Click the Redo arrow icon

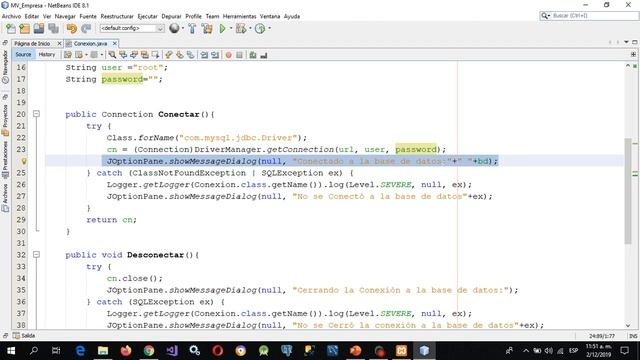[x=86, y=29]
